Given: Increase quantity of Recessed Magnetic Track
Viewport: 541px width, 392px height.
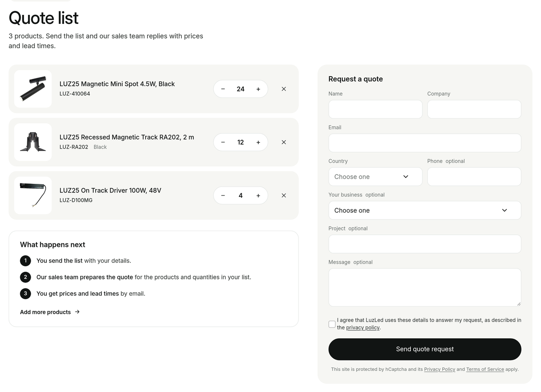Looking at the screenshot, I should click(x=258, y=142).
